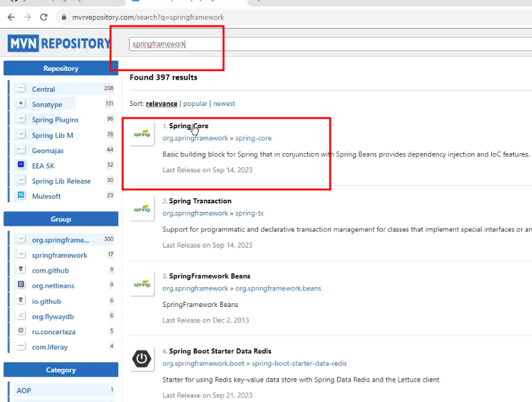Image resolution: width=532 pixels, height=402 pixels.
Task: Open the spring-core artifact link
Action: [254, 138]
